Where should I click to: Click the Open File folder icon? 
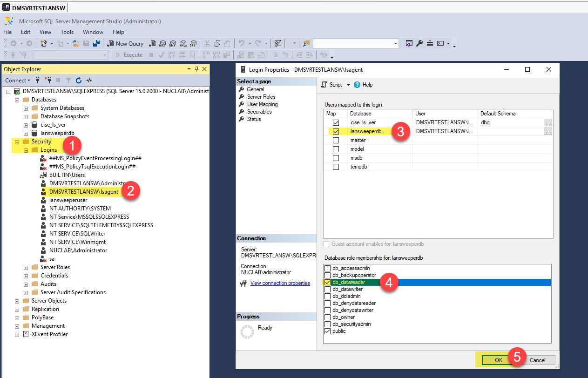[75, 43]
